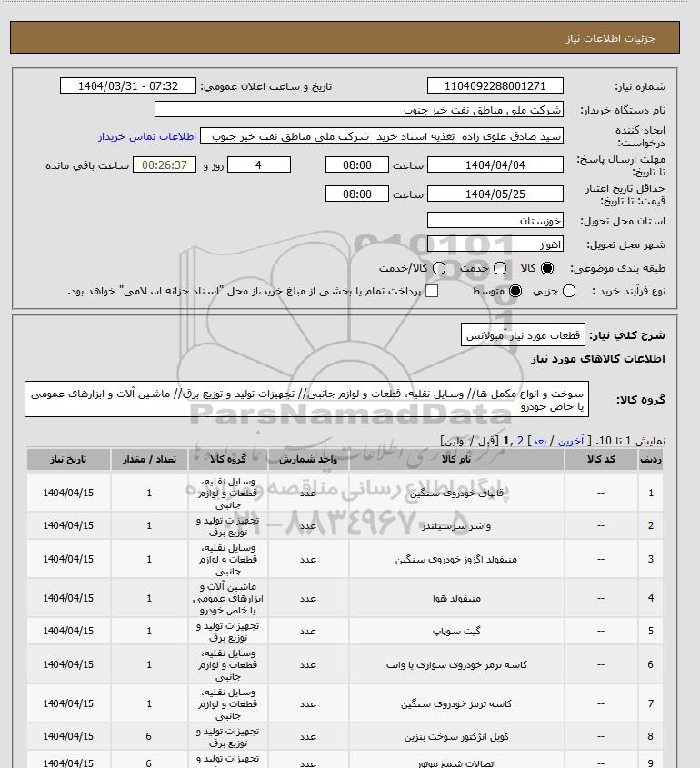Image resolution: width=700 pixels, height=768 pixels.
Task: Click item name کویل انژکتور سوخت بنزین
Action: (456, 737)
